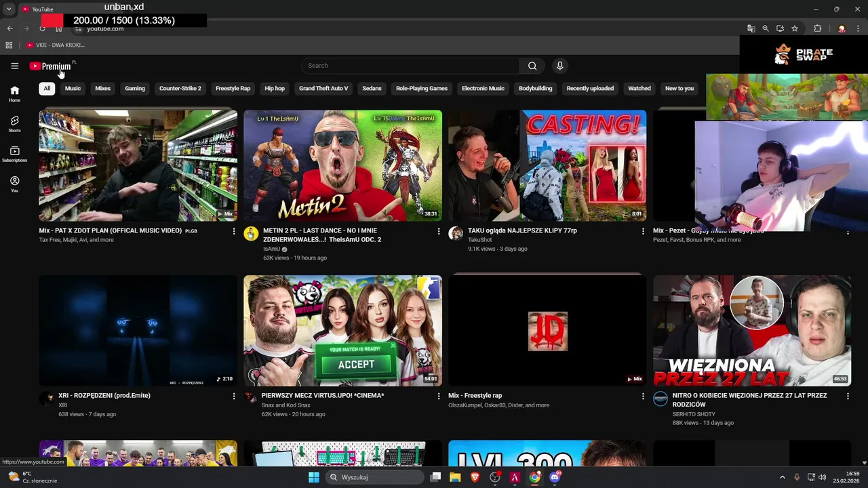Select the Gaming filter chip
The image size is (868, 488).
click(x=135, y=88)
